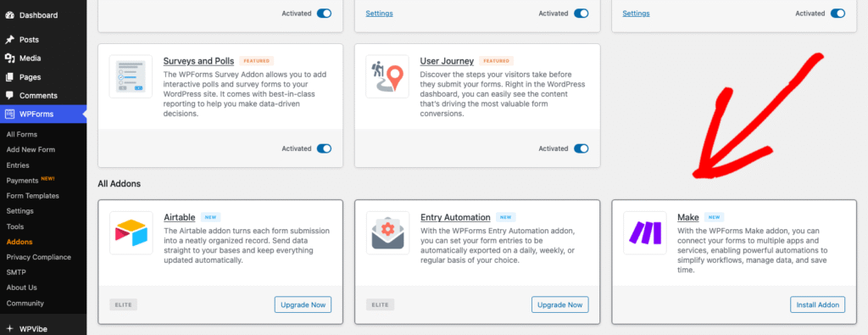Viewport: 868px width, 335px height.
Task: Open Make title link
Action: pos(688,217)
